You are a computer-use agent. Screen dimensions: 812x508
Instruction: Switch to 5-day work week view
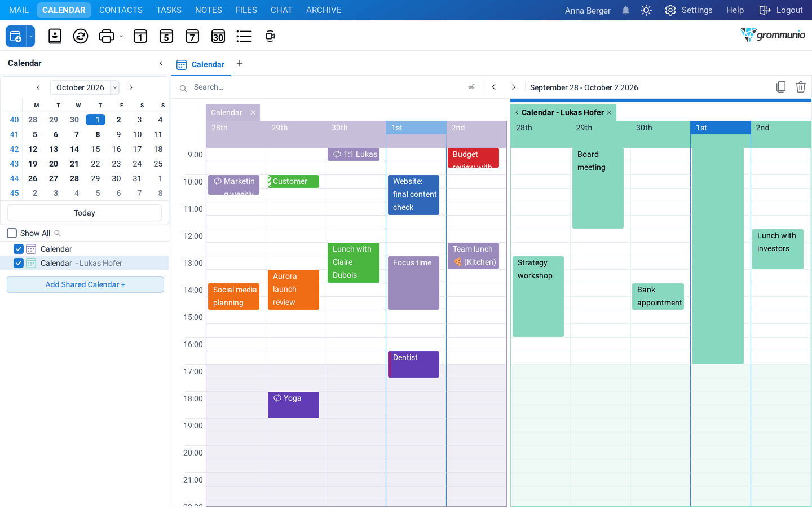point(166,37)
